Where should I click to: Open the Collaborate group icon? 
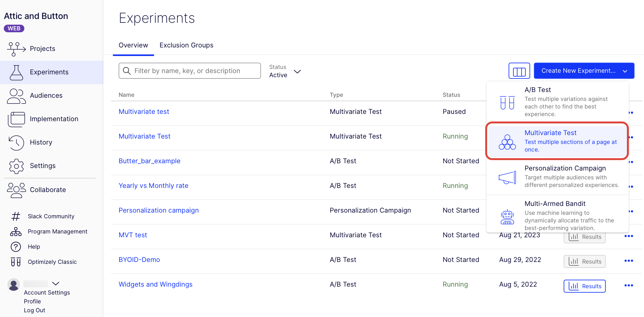point(16,190)
